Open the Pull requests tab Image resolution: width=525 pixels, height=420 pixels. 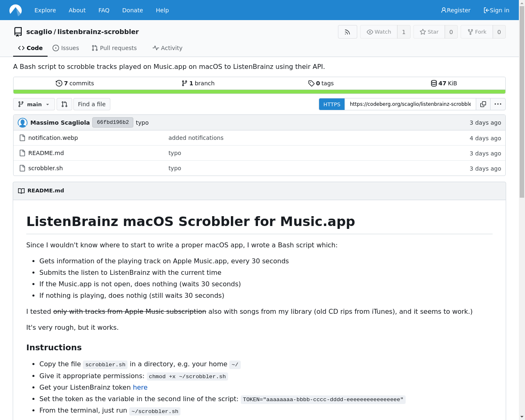[x=114, y=48]
